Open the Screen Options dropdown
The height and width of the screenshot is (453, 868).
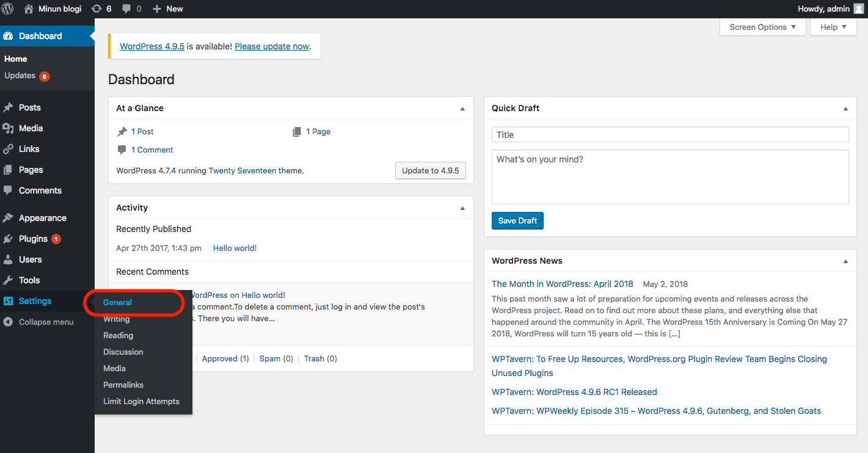point(763,27)
